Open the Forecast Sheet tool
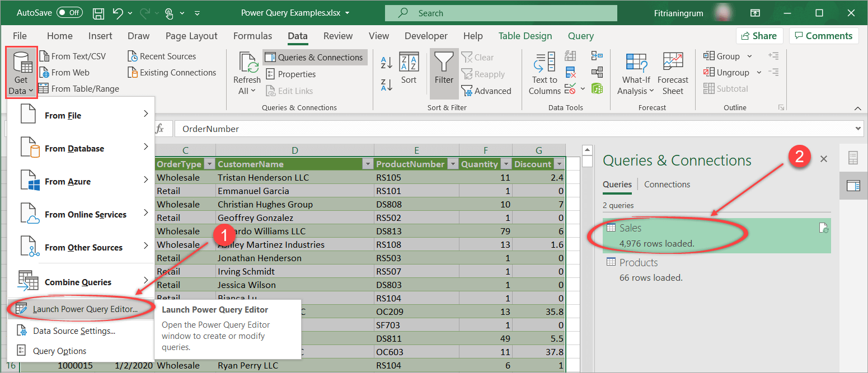This screenshot has height=373, width=868. click(x=672, y=73)
